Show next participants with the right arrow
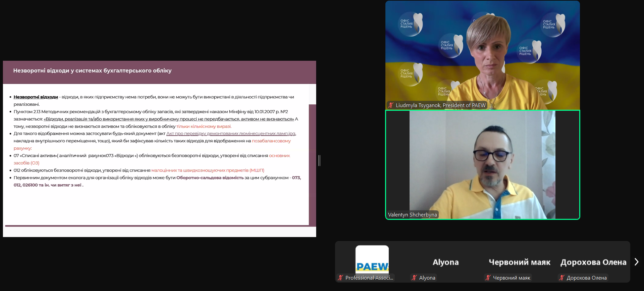This screenshot has height=291, width=644. 636,262
